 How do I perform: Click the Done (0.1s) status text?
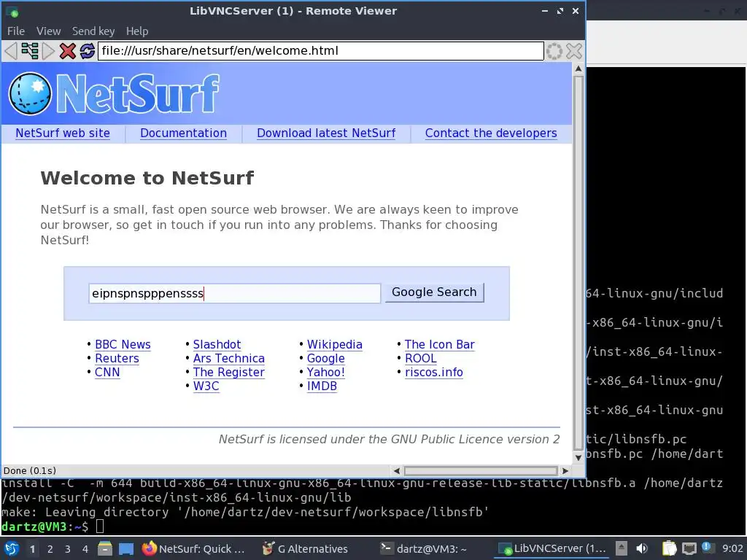coord(29,470)
